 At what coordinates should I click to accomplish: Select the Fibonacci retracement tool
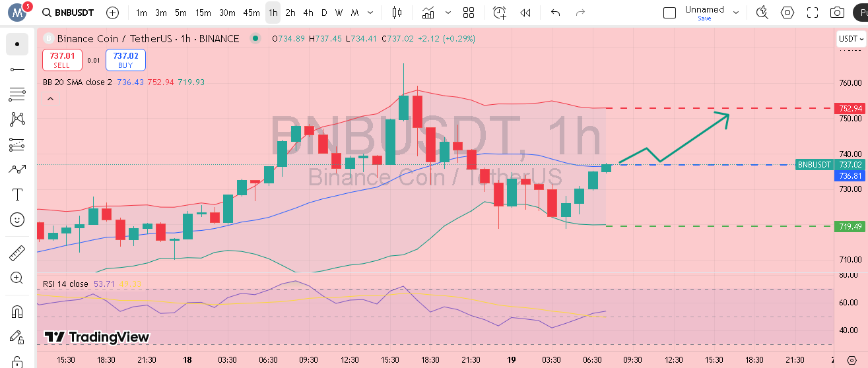(17, 94)
